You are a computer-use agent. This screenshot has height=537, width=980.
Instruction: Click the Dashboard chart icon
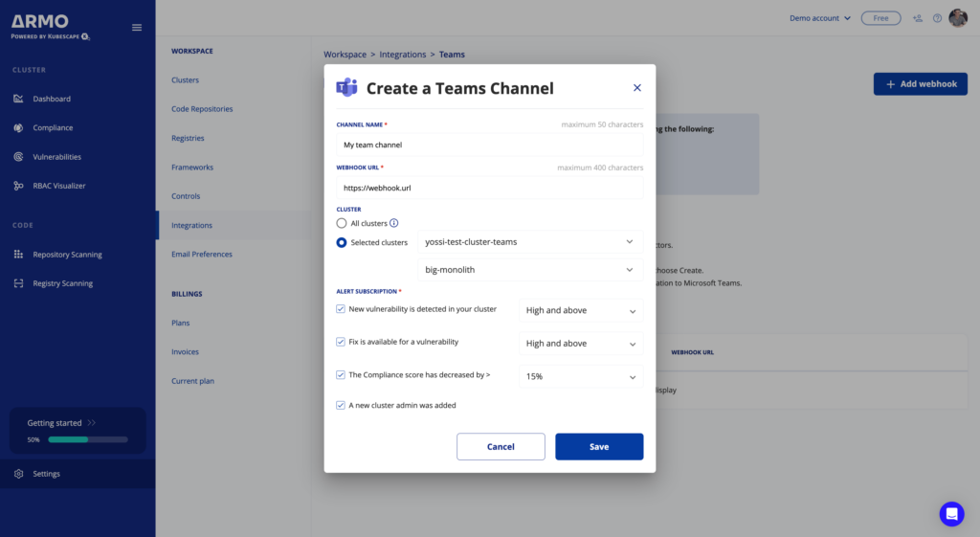point(19,99)
